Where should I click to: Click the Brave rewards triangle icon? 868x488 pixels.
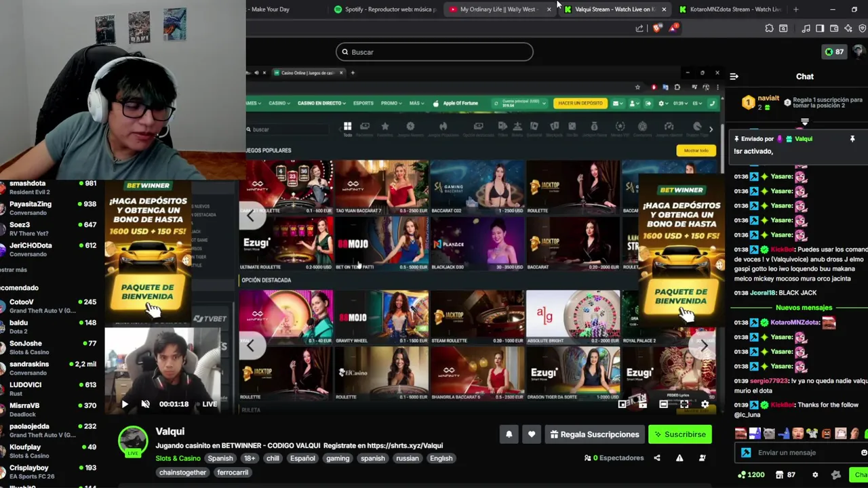pyautogui.click(x=673, y=28)
